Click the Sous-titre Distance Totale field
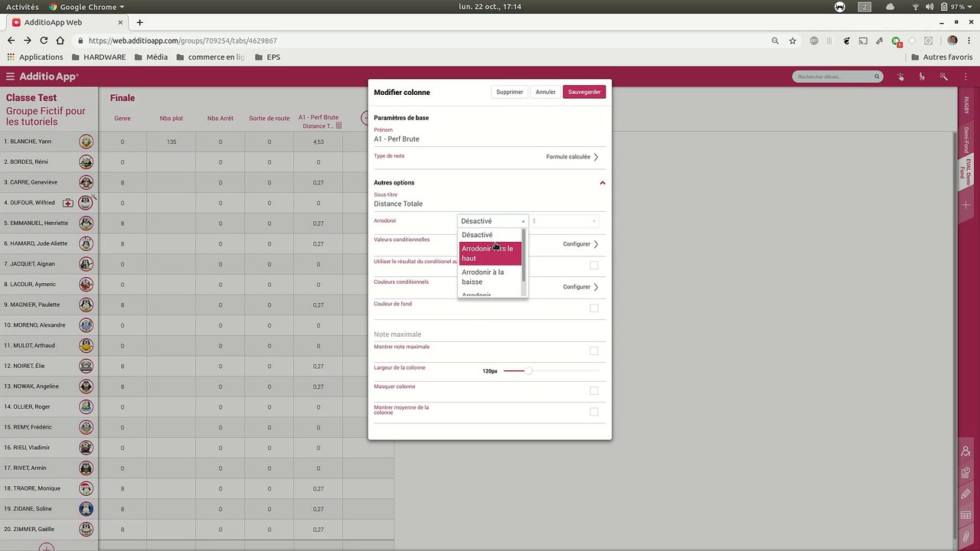Viewport: 980px width, 551px height. [489, 204]
